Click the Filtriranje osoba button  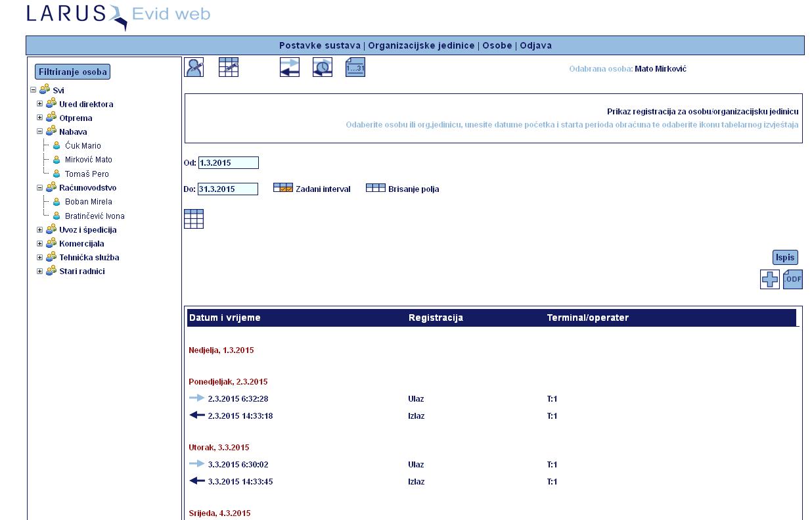72,72
